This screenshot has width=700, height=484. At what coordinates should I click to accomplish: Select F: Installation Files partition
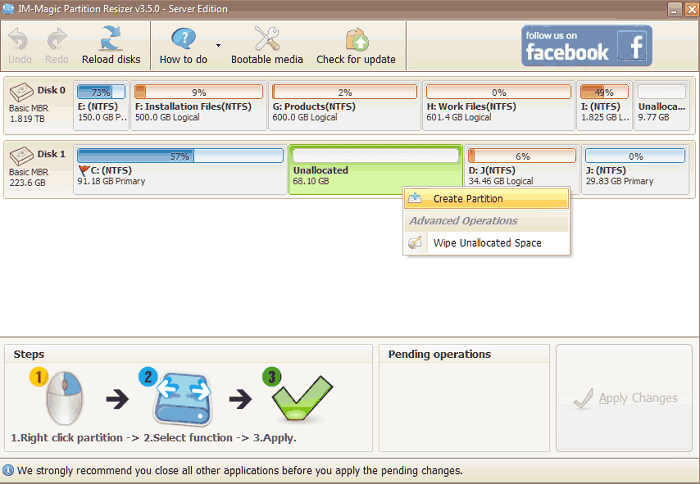click(x=199, y=106)
